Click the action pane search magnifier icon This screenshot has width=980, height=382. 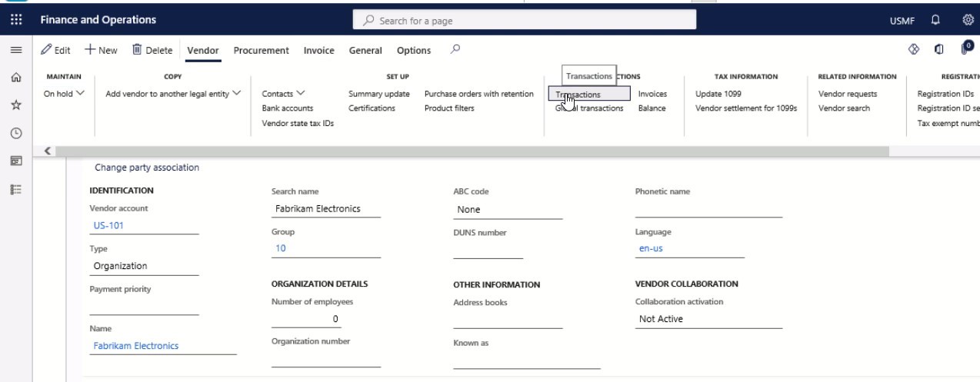pyautogui.click(x=455, y=50)
